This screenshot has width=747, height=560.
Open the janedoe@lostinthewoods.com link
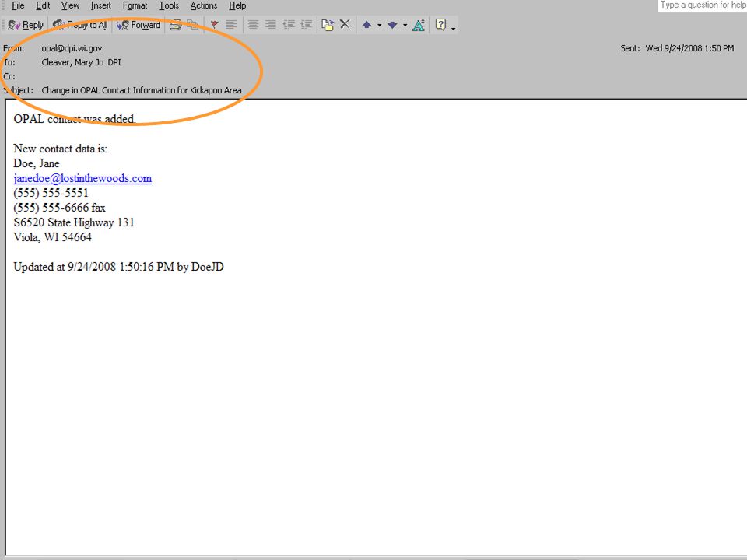(82, 179)
